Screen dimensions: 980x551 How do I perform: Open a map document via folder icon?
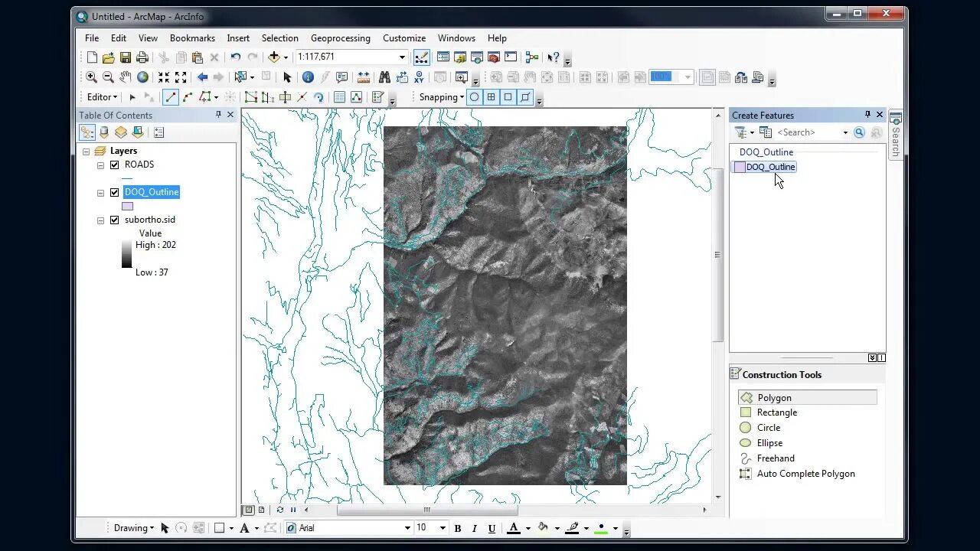point(109,57)
